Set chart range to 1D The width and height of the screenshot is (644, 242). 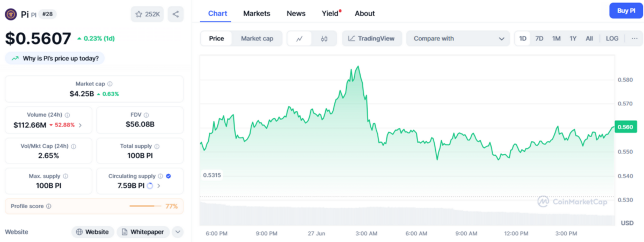tap(523, 39)
